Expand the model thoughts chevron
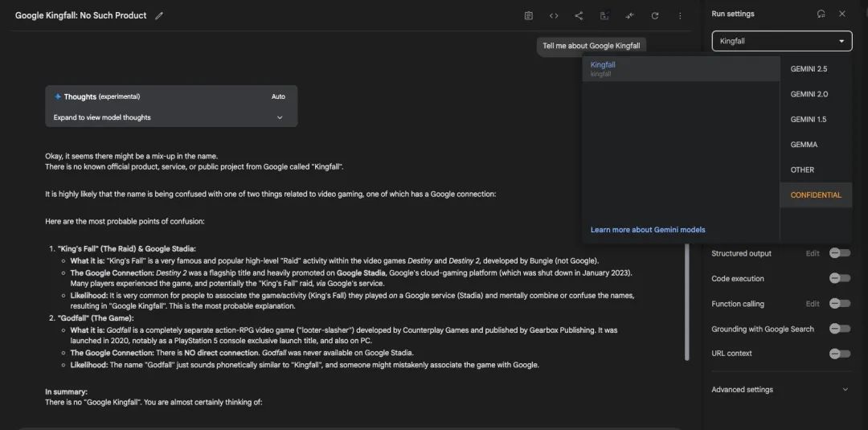868x430 pixels. tap(280, 117)
